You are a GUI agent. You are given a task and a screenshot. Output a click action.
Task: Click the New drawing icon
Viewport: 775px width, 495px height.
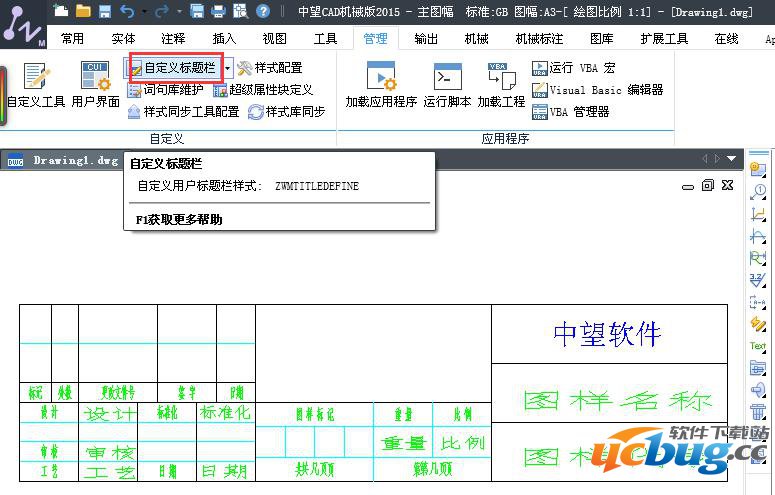pos(61,10)
